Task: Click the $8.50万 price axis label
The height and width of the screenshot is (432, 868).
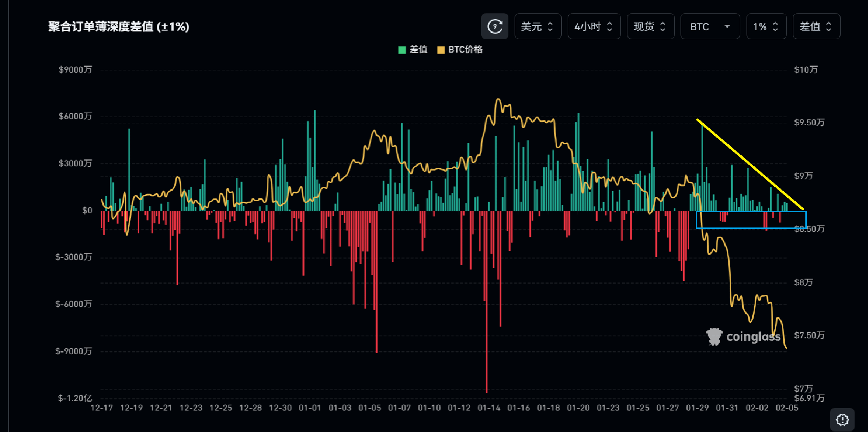Action: tap(809, 229)
